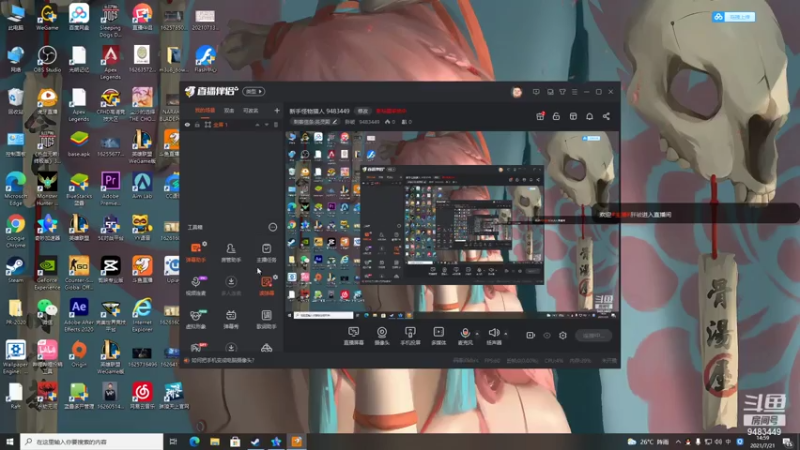Open the user avatar in title bar

click(x=517, y=92)
